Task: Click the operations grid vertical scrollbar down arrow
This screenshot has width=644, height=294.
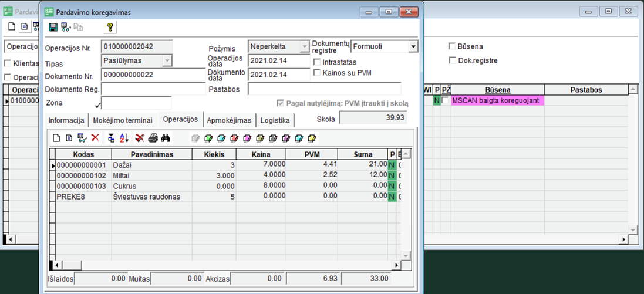Action: point(406,255)
